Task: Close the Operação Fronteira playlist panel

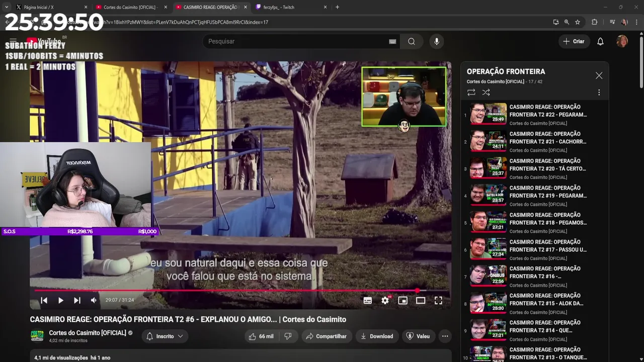Action: click(x=599, y=75)
